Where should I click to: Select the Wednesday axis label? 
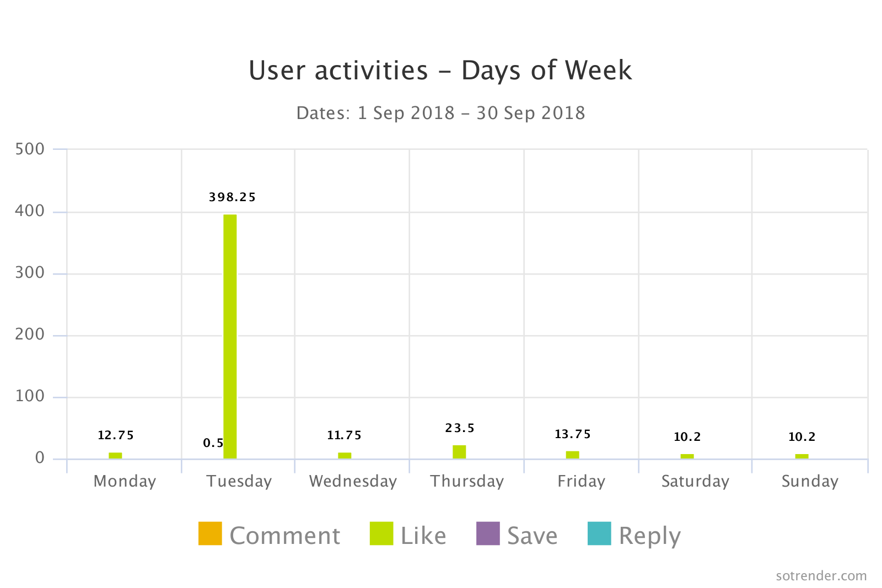[353, 481]
